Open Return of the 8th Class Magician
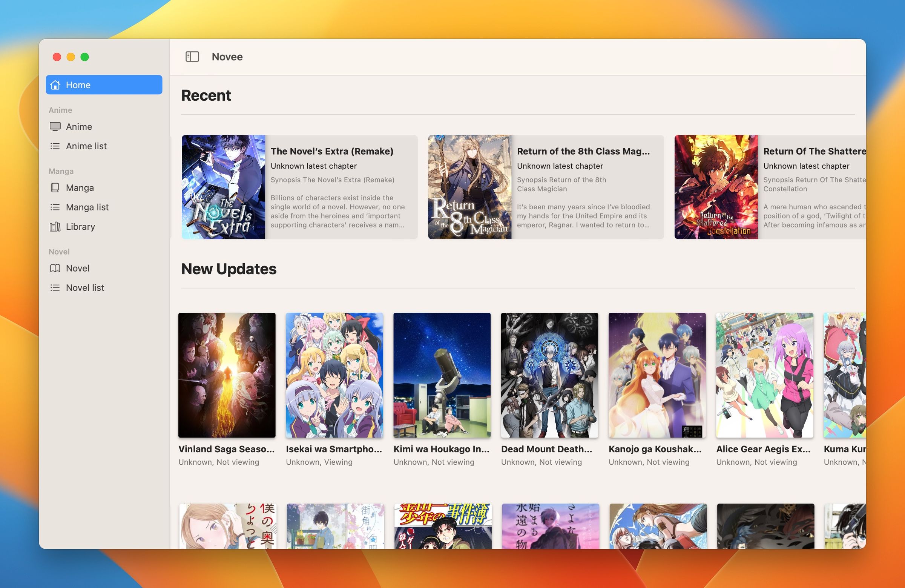The width and height of the screenshot is (905, 588). [546, 187]
